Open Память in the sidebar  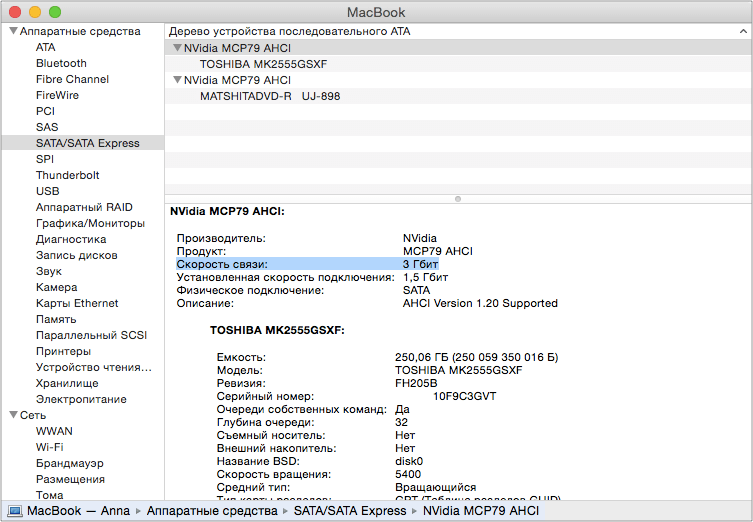[x=56, y=319]
